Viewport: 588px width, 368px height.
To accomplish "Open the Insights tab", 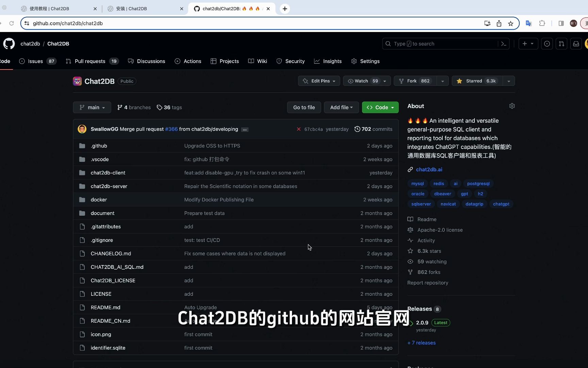I will click(328, 61).
